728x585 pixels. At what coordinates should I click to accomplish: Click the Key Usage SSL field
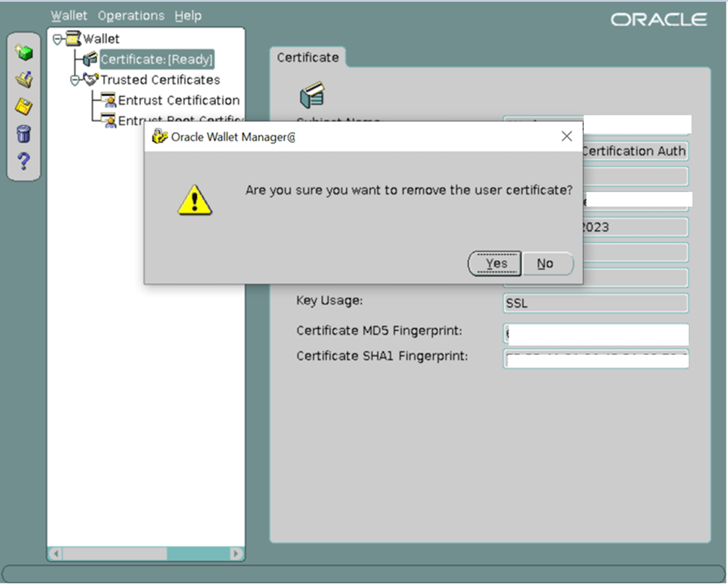[595, 303]
